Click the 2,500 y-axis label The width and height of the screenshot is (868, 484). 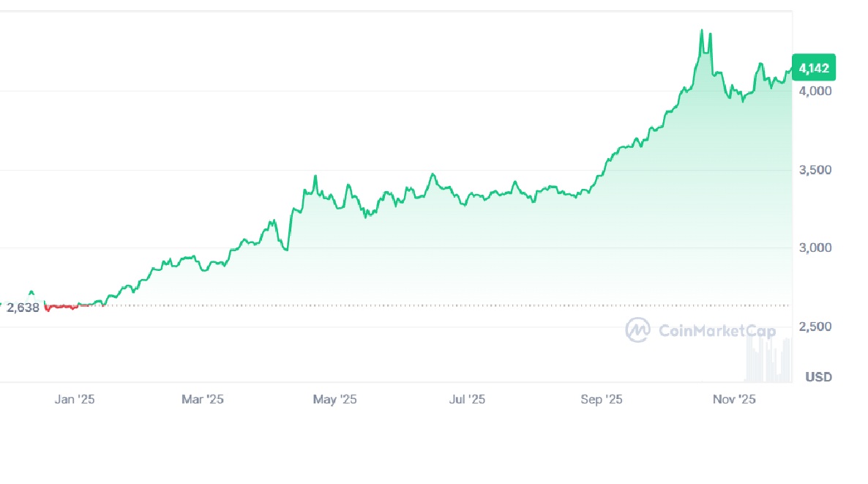click(x=815, y=327)
